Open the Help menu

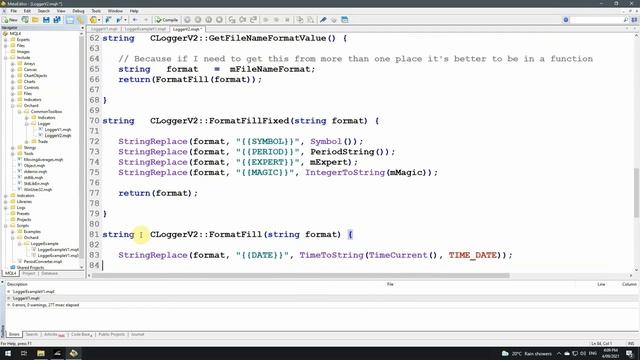[134, 11]
